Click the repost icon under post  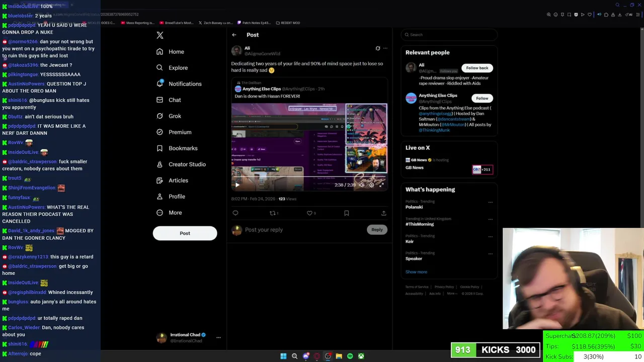click(x=272, y=213)
